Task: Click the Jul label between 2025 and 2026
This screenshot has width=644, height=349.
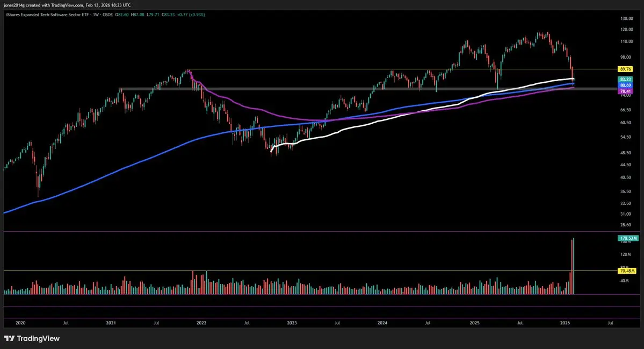Action: [519, 323]
